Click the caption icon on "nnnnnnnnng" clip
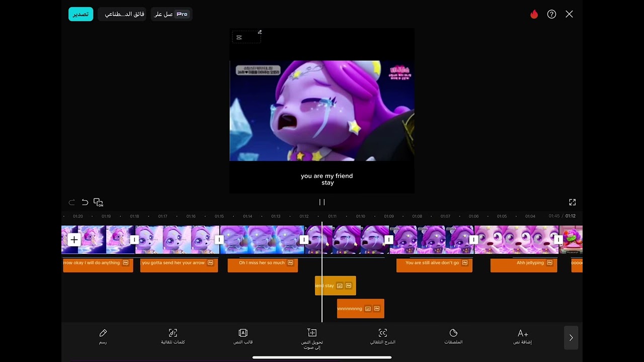This screenshot has height=362, width=644. pyautogui.click(x=368, y=309)
